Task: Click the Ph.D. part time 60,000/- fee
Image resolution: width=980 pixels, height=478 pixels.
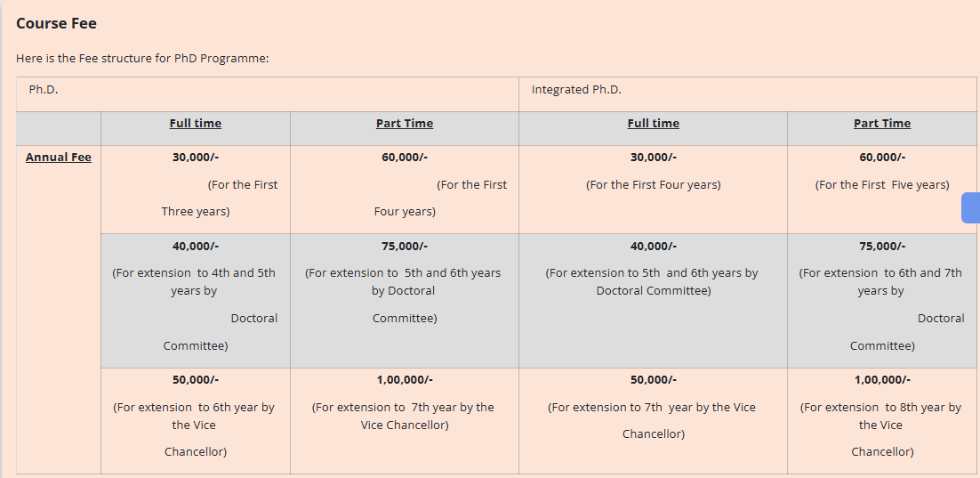Action: 405,157
